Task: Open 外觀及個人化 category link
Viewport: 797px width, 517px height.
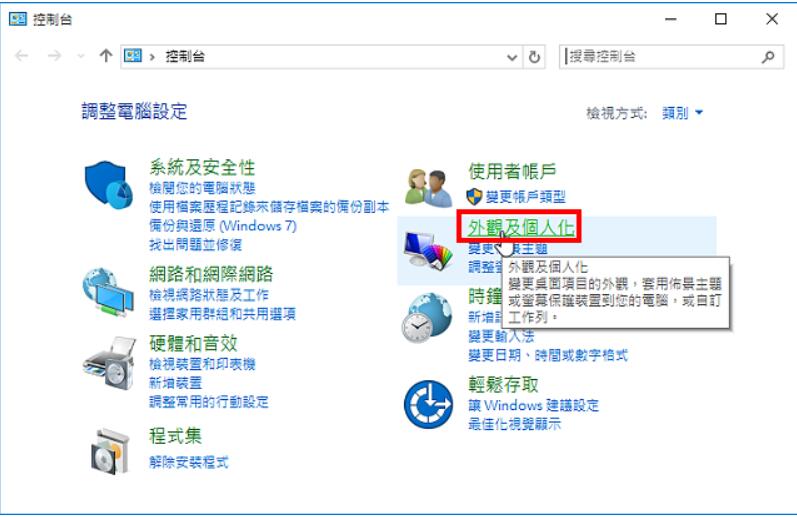Action: [520, 227]
